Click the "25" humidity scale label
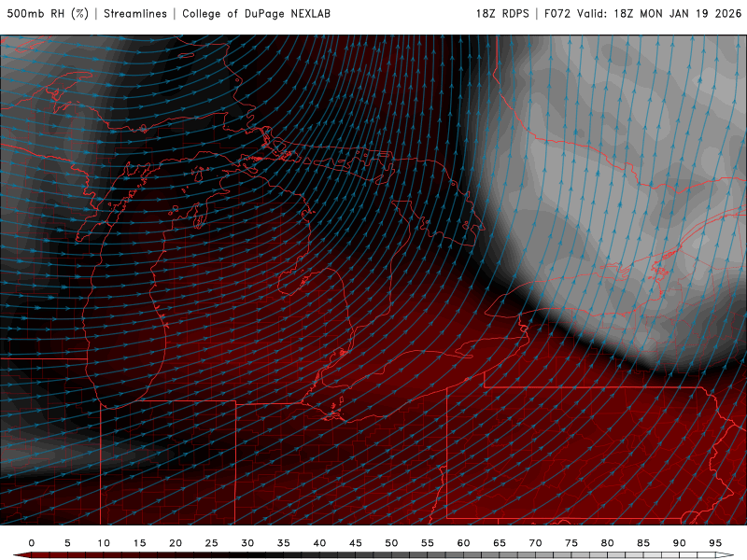This screenshot has height=560, width=747. pos(212,543)
